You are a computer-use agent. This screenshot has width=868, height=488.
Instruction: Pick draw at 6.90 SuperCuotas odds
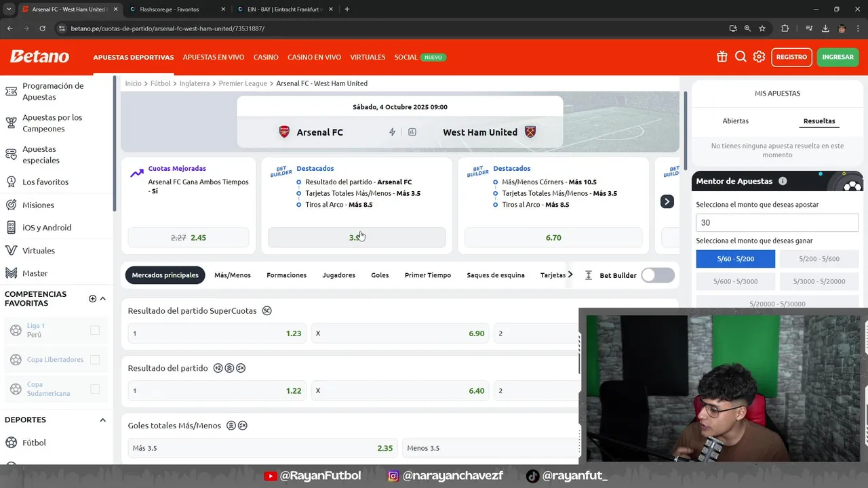(x=400, y=333)
